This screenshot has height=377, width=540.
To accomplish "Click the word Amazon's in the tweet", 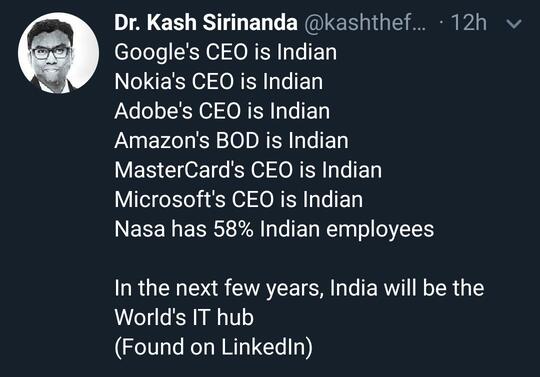I will point(162,140).
